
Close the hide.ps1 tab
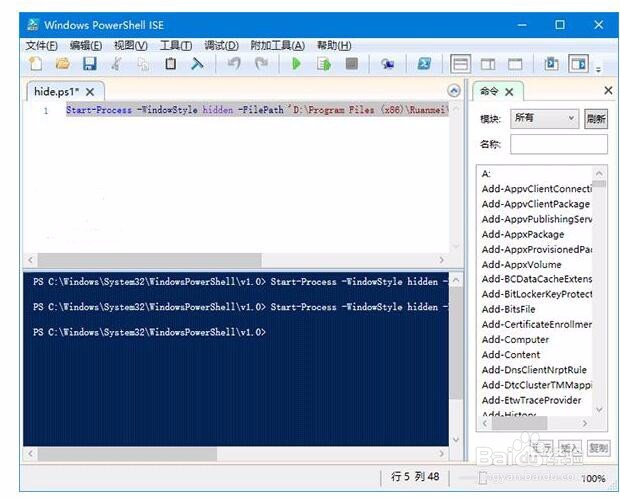[x=90, y=92]
